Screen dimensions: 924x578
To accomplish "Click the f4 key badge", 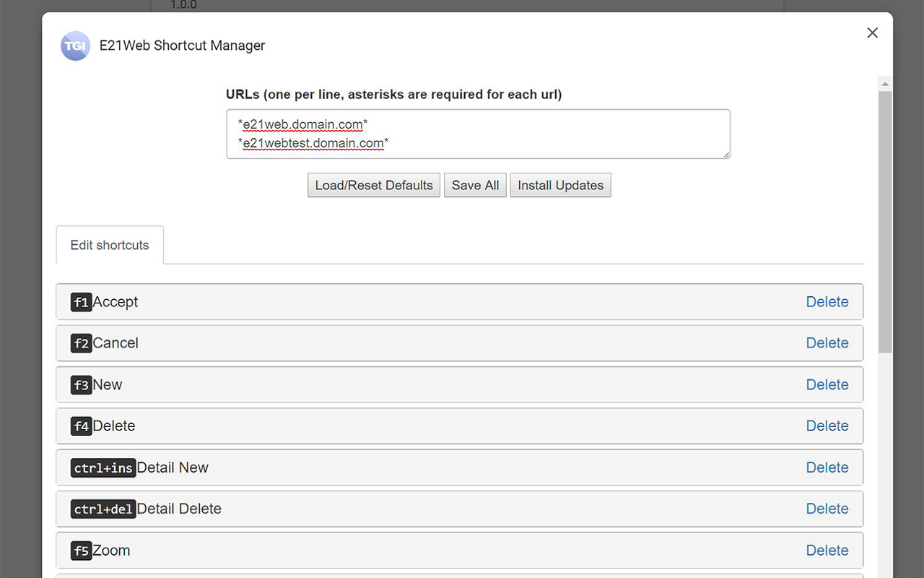I will 82,426.
